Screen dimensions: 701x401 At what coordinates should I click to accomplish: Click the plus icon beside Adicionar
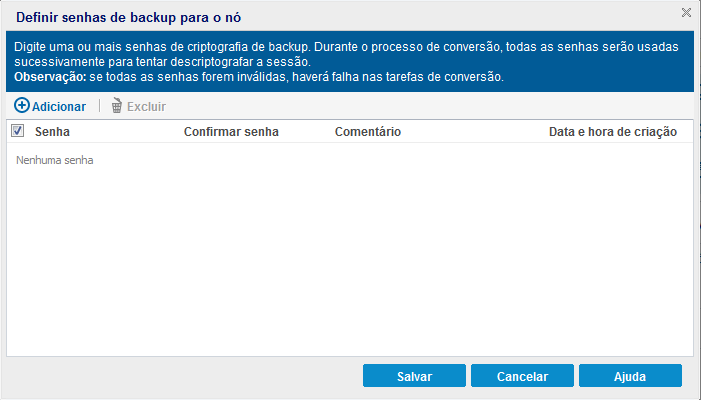(x=21, y=106)
